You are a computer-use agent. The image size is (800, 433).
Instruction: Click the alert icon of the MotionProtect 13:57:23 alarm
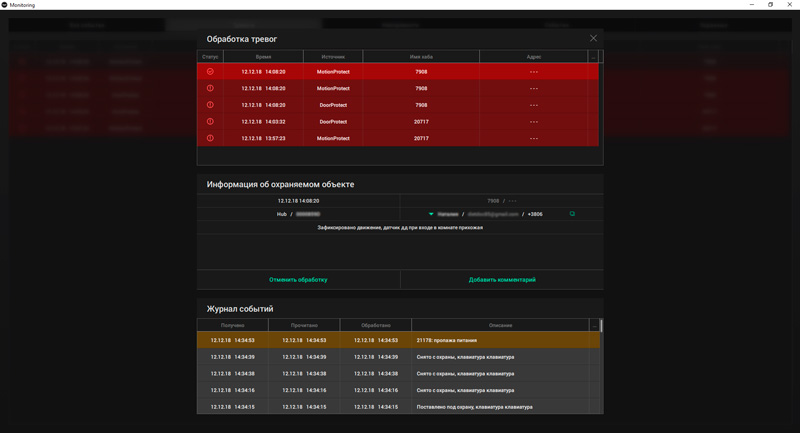(210, 138)
